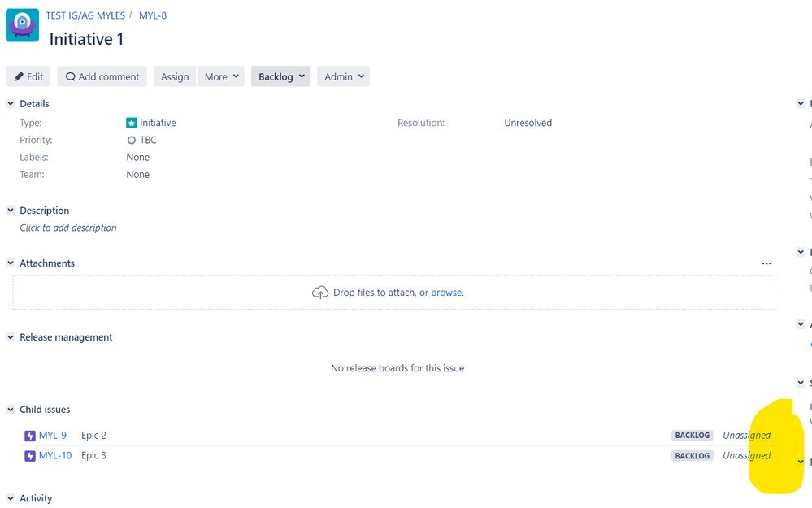Expand the Activity section
Image resolution: width=812 pixels, height=508 pixels.
click(x=9, y=498)
